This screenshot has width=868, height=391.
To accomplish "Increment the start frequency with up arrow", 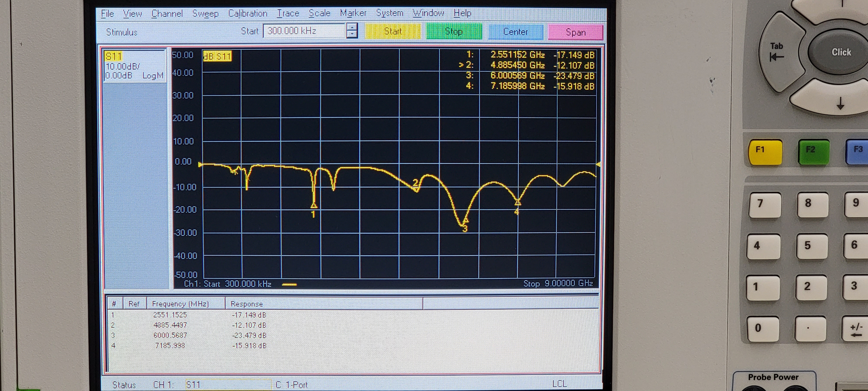I will [352, 27].
